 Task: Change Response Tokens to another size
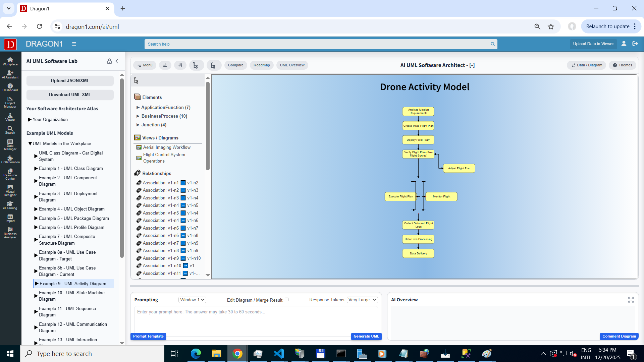362,300
